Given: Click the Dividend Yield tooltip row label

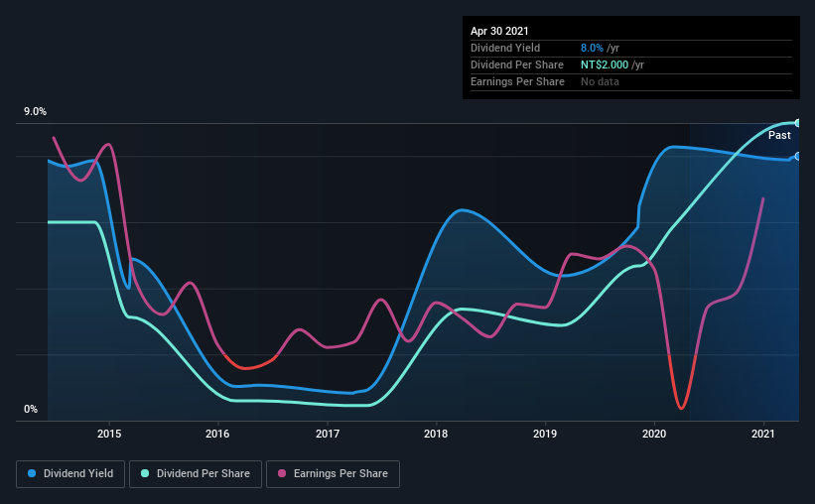Looking at the screenshot, I should tap(505, 48).
